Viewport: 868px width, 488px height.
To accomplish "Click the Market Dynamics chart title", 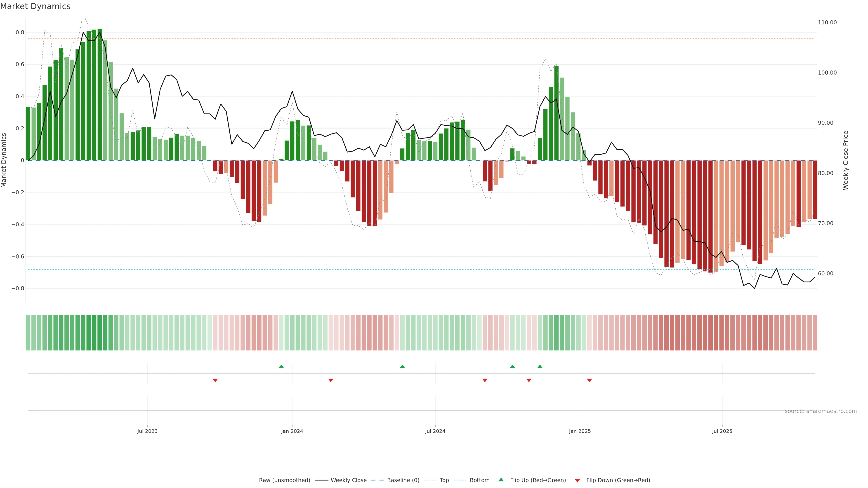I will [35, 6].
